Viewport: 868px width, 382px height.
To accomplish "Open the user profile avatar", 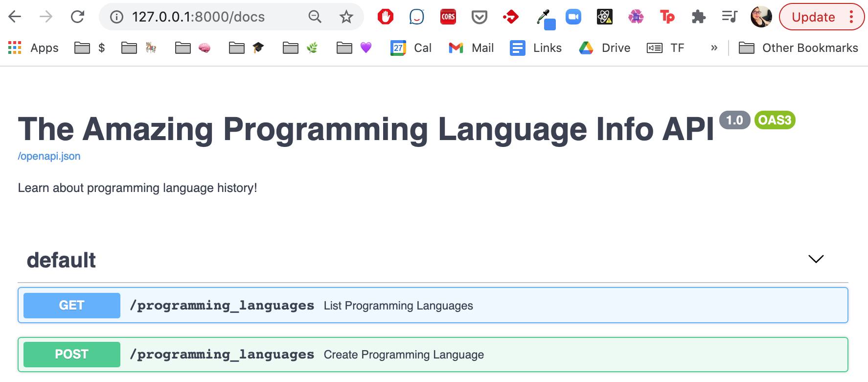I will coord(761,17).
